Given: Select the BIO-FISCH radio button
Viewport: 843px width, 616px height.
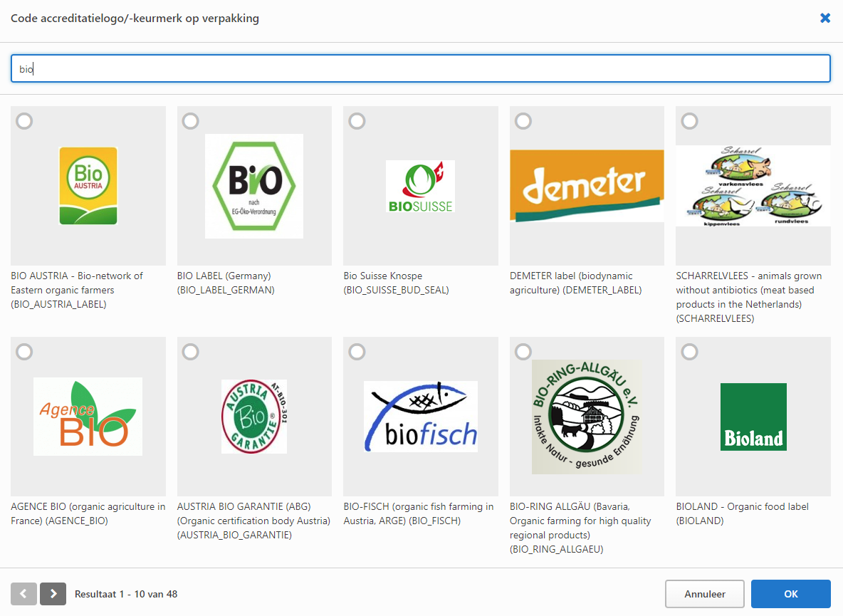Looking at the screenshot, I should point(357,352).
